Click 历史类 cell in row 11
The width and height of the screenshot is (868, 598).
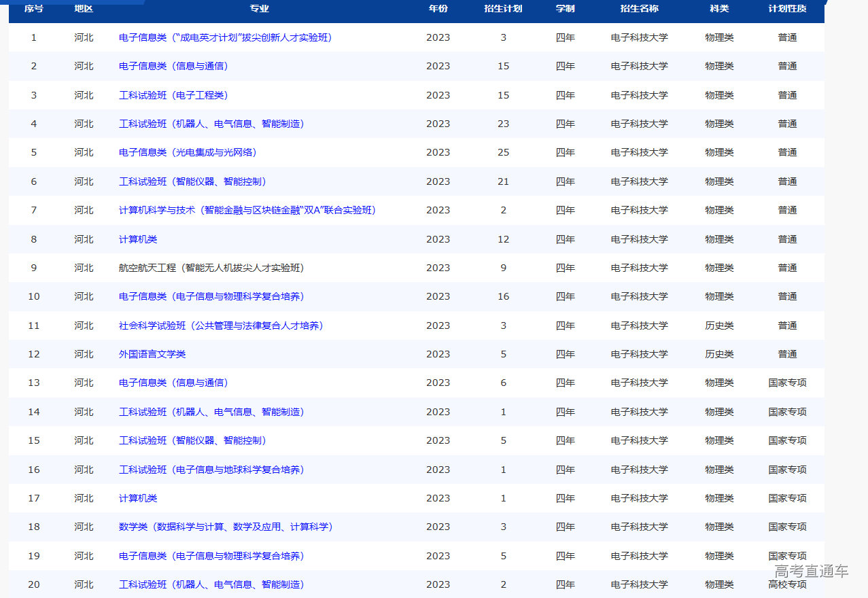pos(719,326)
